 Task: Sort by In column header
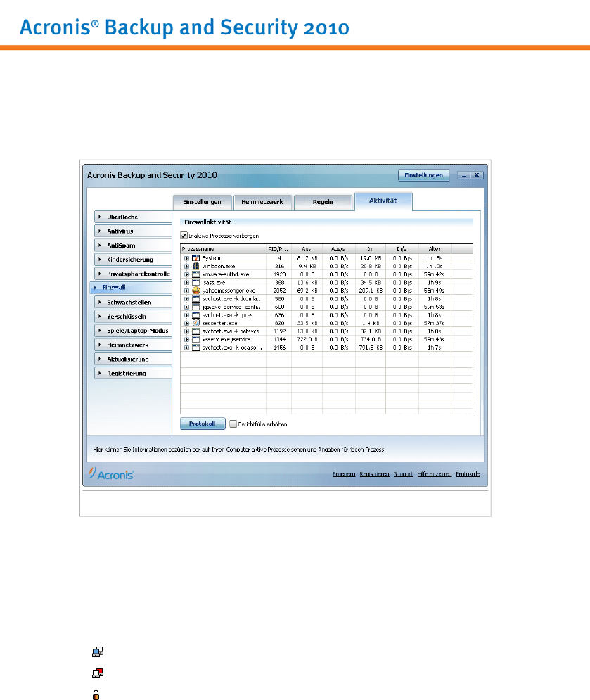point(371,249)
